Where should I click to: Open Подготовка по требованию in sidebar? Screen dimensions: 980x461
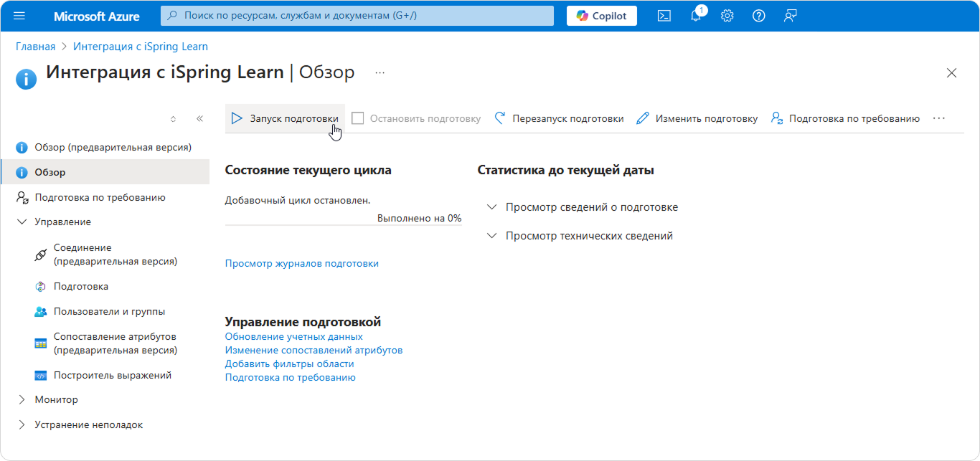pos(105,197)
